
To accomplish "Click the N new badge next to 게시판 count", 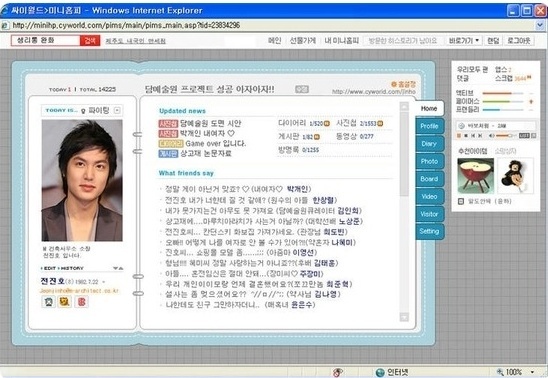I will 317,137.
